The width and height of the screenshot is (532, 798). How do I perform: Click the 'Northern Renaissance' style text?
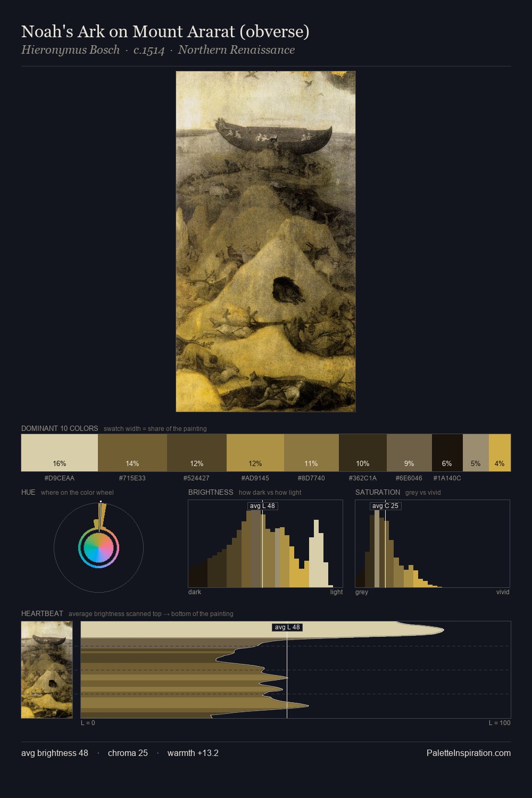(x=236, y=50)
